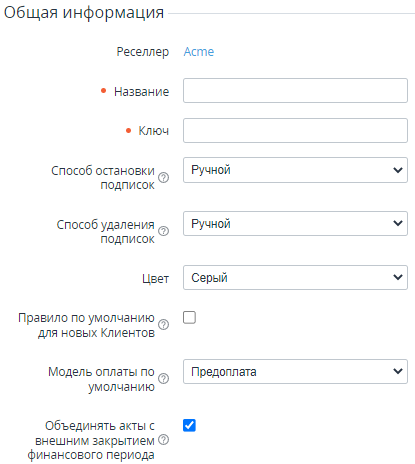Focus the Ключ text field
This screenshot has height=464, width=415.
click(x=295, y=130)
